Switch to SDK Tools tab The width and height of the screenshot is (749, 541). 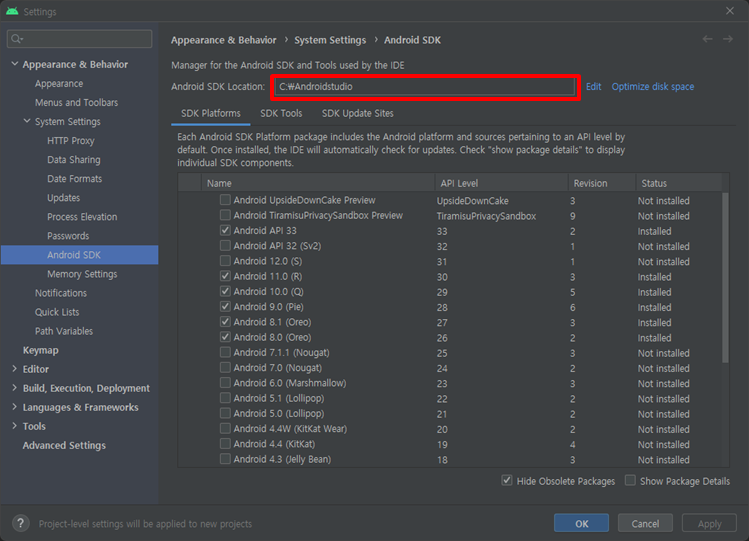tap(281, 113)
